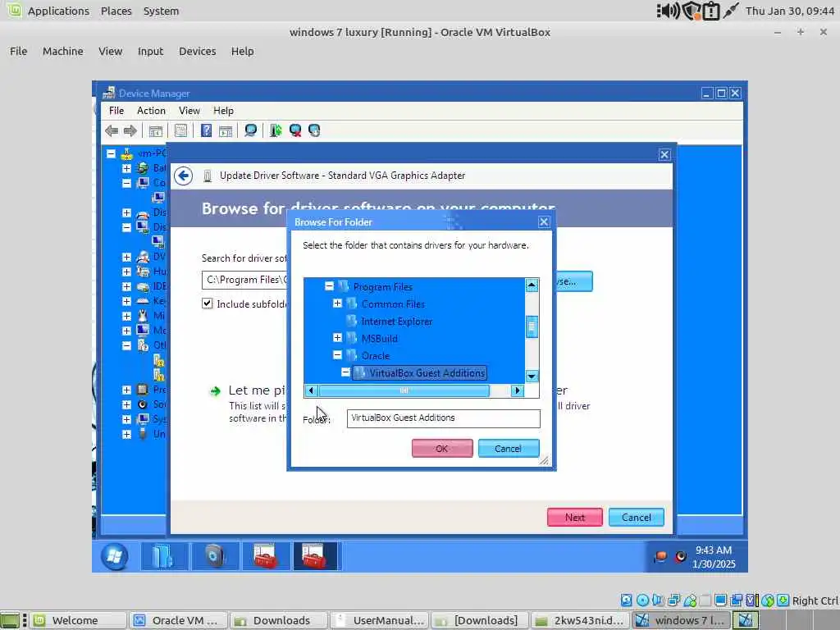Open the Device Manager Action menu
This screenshot has height=630, width=840.
click(151, 111)
